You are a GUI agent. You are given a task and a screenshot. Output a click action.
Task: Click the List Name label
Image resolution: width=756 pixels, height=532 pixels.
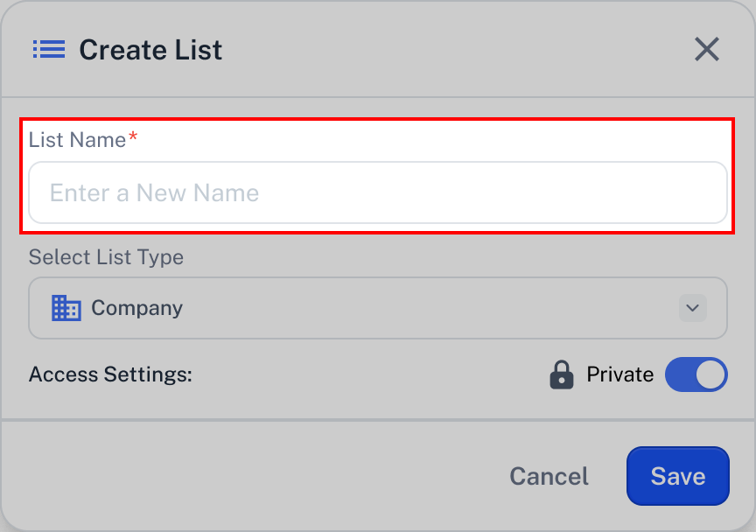coord(77,140)
